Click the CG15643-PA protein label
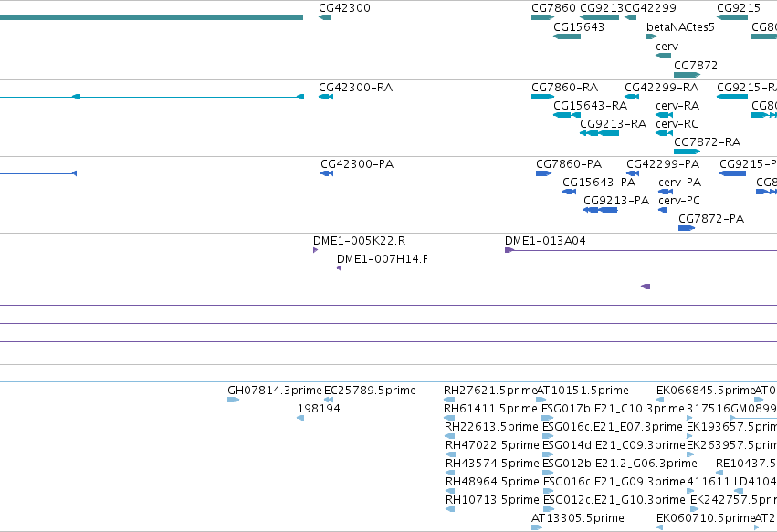 (x=599, y=183)
